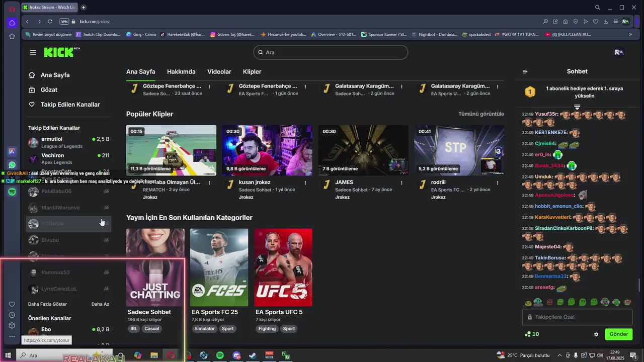Open the JAMES clip thumbnail
644x362 pixels.
[x=363, y=150]
